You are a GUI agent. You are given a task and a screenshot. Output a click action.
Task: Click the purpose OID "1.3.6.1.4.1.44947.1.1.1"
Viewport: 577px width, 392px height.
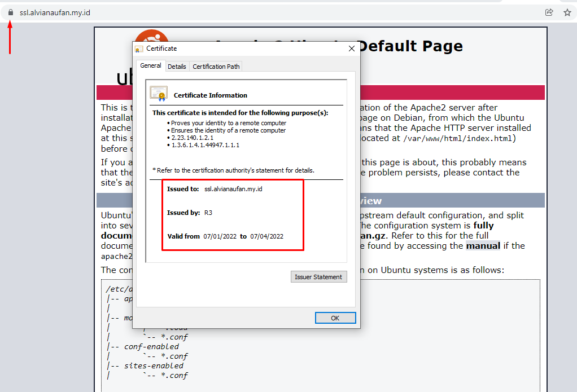point(206,146)
